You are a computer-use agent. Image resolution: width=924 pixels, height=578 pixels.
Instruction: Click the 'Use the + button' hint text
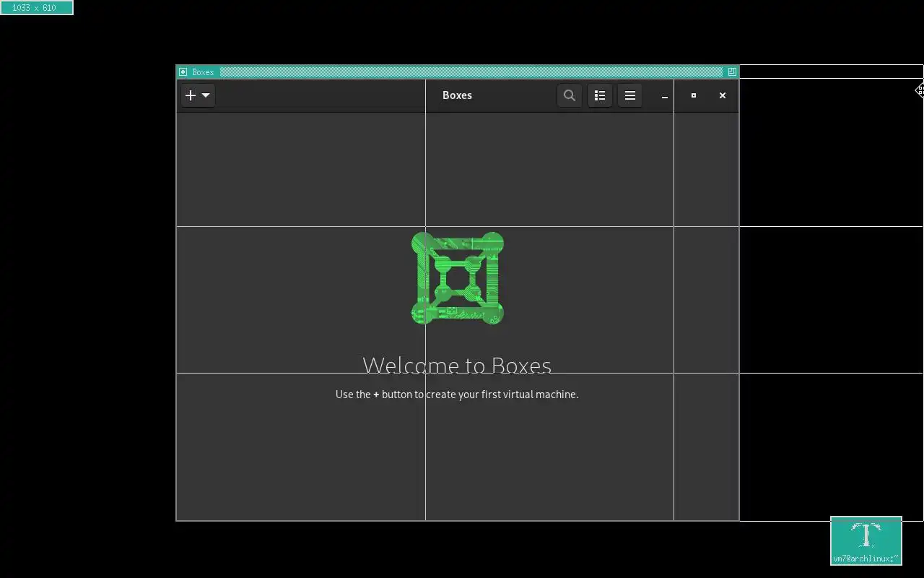point(457,394)
